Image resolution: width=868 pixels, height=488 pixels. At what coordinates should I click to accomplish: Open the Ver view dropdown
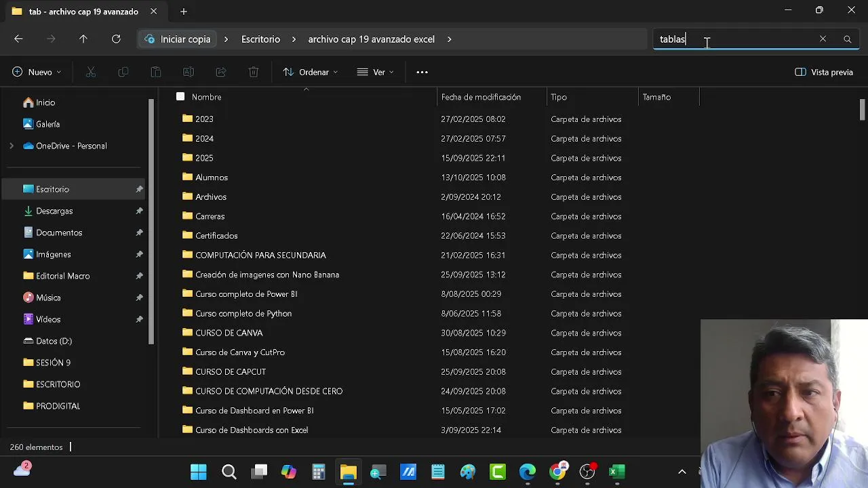point(375,72)
